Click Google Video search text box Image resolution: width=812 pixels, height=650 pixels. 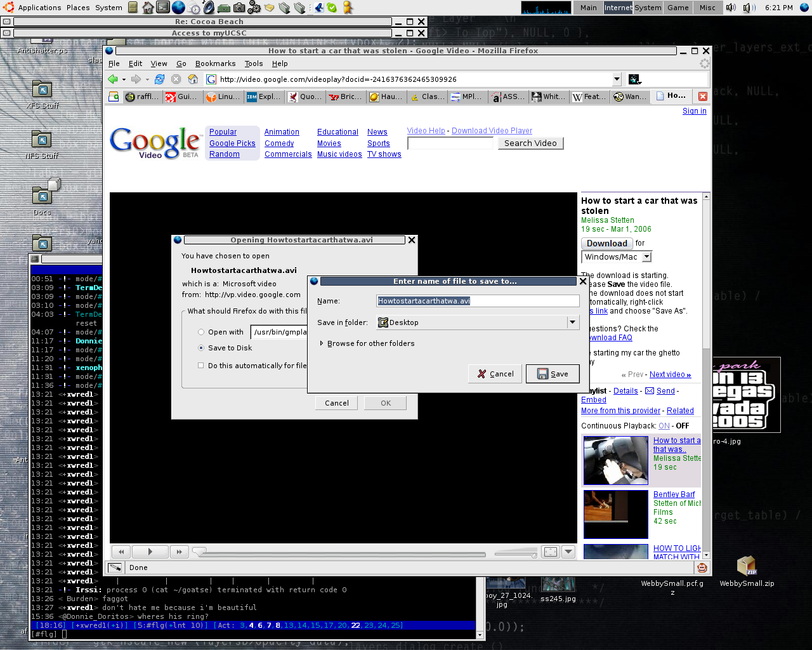pos(450,143)
